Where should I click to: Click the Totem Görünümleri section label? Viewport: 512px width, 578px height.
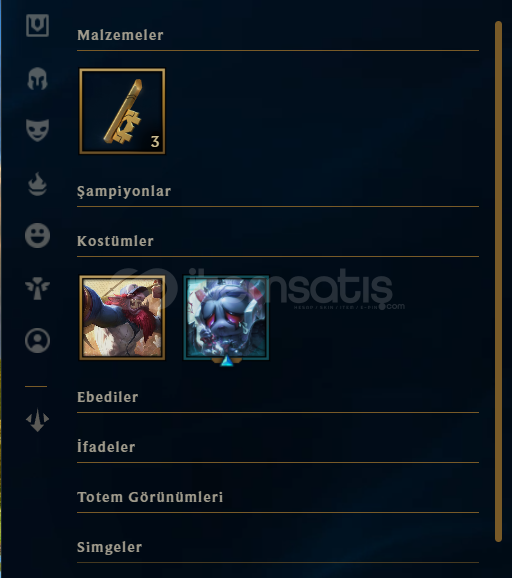150,497
